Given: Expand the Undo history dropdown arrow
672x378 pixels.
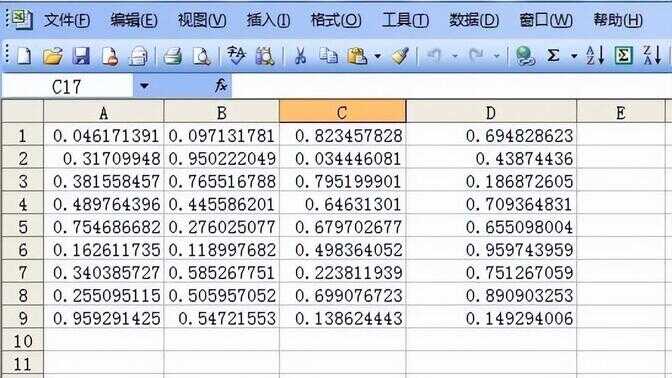Looking at the screenshot, I should click(455, 56).
